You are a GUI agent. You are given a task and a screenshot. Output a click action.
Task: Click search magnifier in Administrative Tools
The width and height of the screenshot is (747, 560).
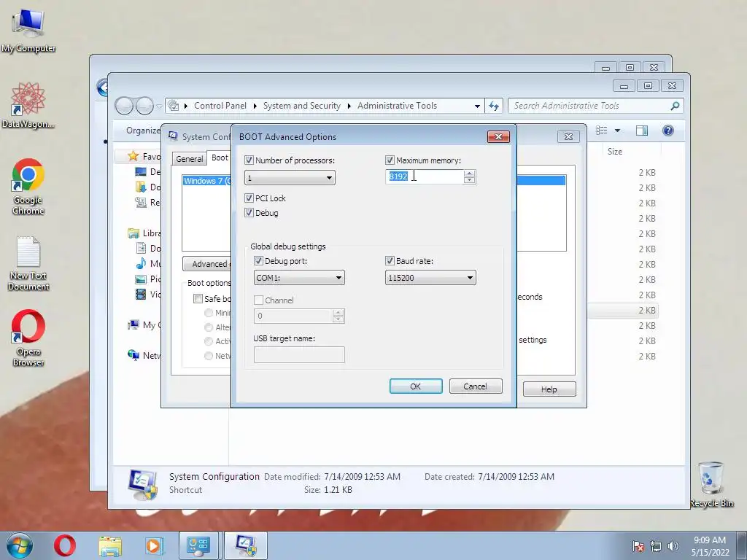pyautogui.click(x=675, y=106)
